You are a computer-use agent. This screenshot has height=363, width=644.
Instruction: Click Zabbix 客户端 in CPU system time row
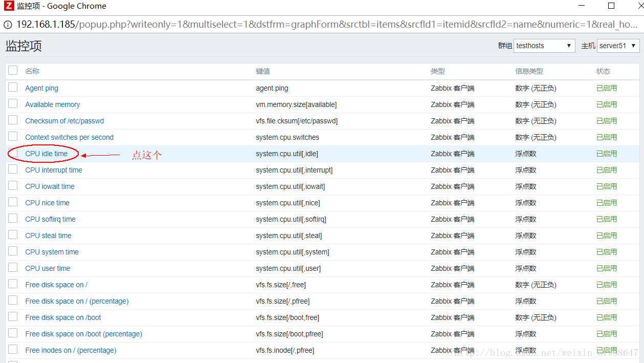453,252
